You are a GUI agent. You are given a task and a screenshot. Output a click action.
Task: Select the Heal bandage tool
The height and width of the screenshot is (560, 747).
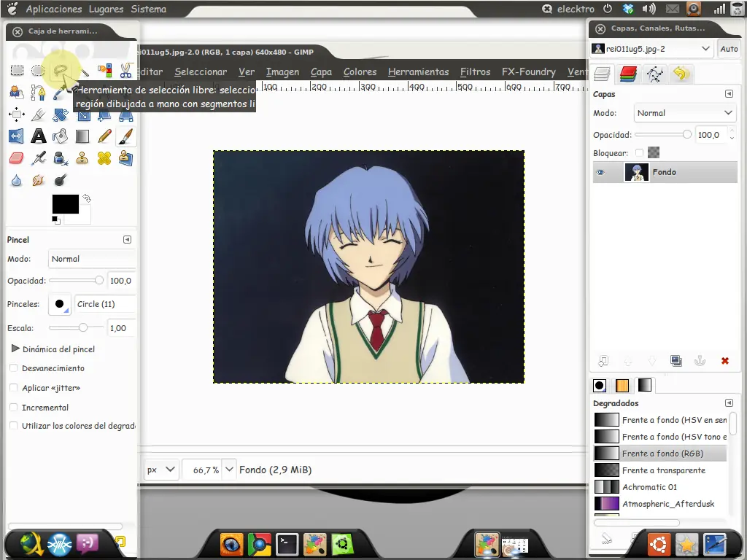tap(104, 158)
